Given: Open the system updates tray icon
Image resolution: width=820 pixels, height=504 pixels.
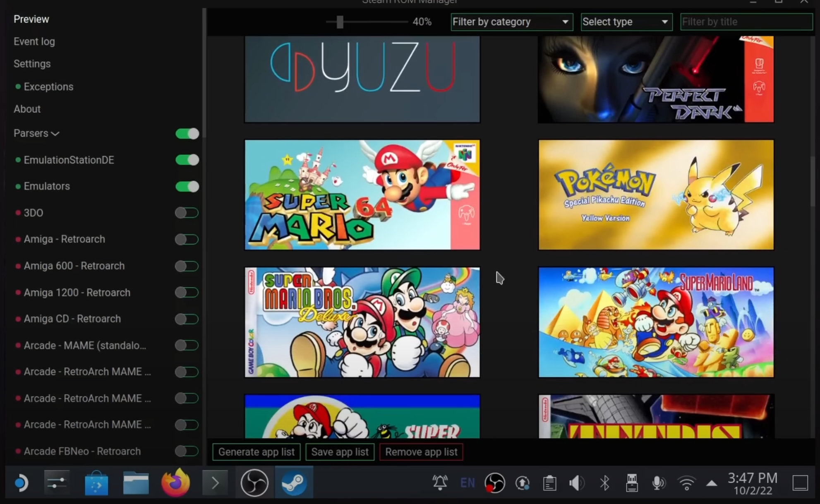Looking at the screenshot, I should point(523,483).
